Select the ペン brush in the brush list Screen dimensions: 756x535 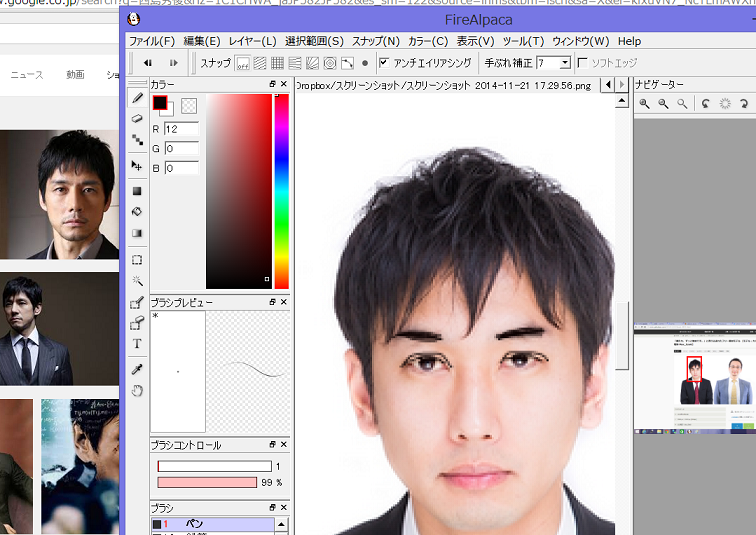coord(213,524)
